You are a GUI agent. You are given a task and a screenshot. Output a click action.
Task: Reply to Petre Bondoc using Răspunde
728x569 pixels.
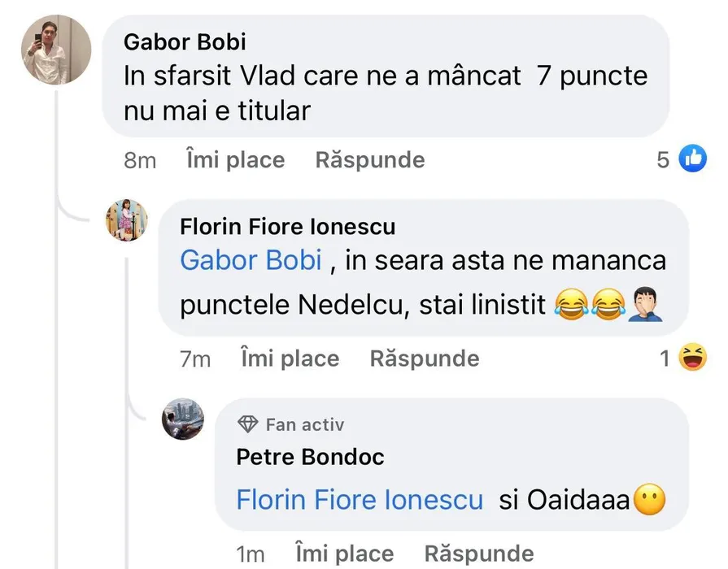(479, 554)
